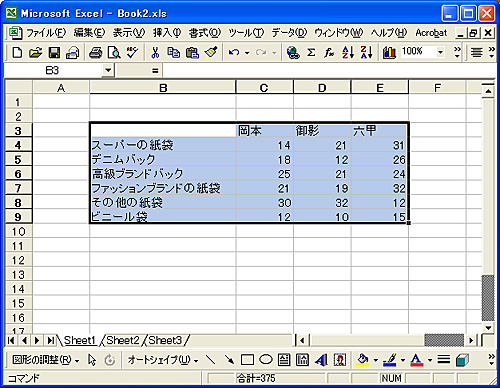Click the Undo arrow icon
Viewport: 500px width, 388px height.
[x=234, y=52]
